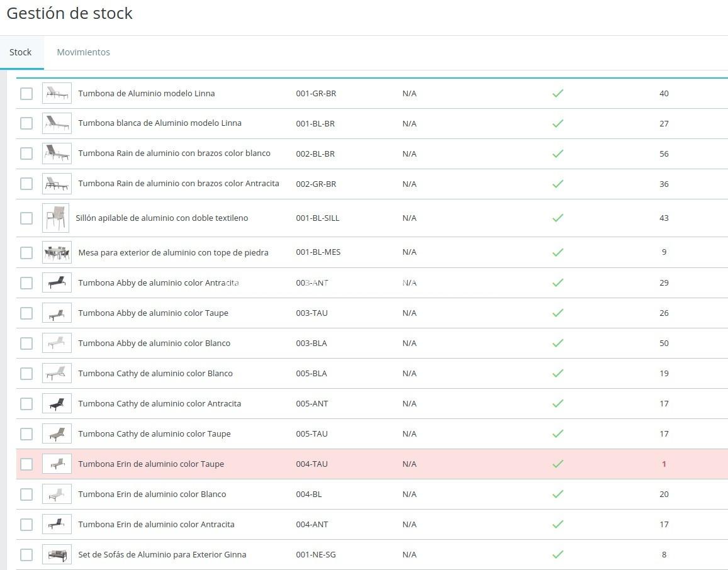
Task: Click product name Mesa para exterior de aluminio
Action: [x=173, y=252]
